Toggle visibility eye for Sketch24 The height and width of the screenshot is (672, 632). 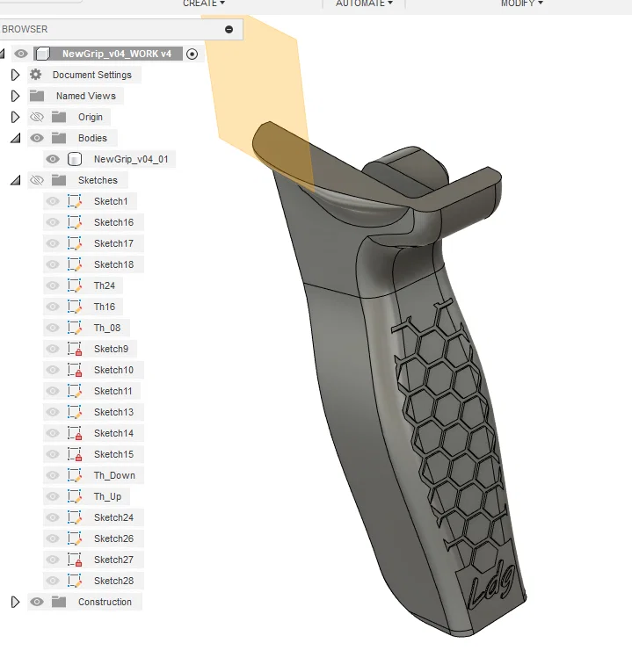click(53, 517)
